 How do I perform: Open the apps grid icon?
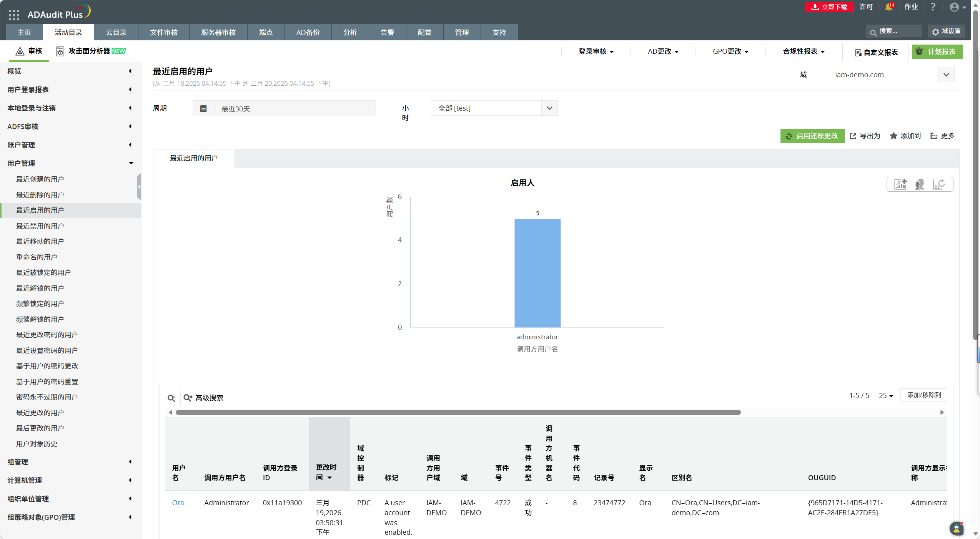tap(14, 15)
